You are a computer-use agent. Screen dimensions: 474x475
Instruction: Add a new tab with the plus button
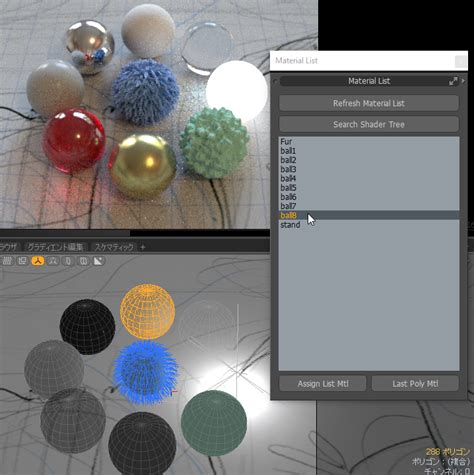pos(143,247)
